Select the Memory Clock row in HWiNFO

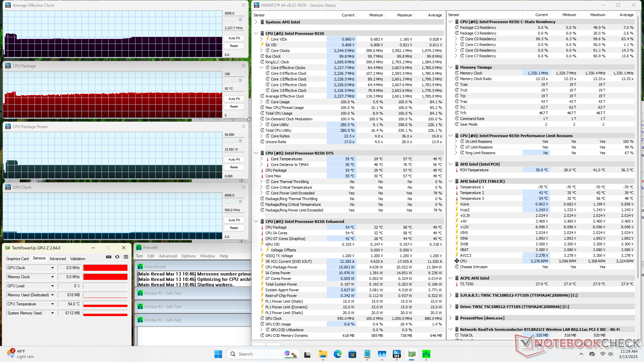pos(544,73)
